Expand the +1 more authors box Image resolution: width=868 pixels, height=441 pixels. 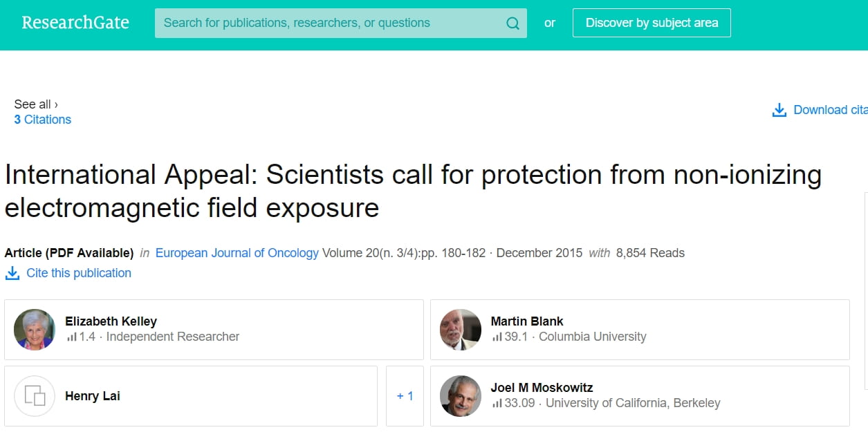tap(405, 396)
